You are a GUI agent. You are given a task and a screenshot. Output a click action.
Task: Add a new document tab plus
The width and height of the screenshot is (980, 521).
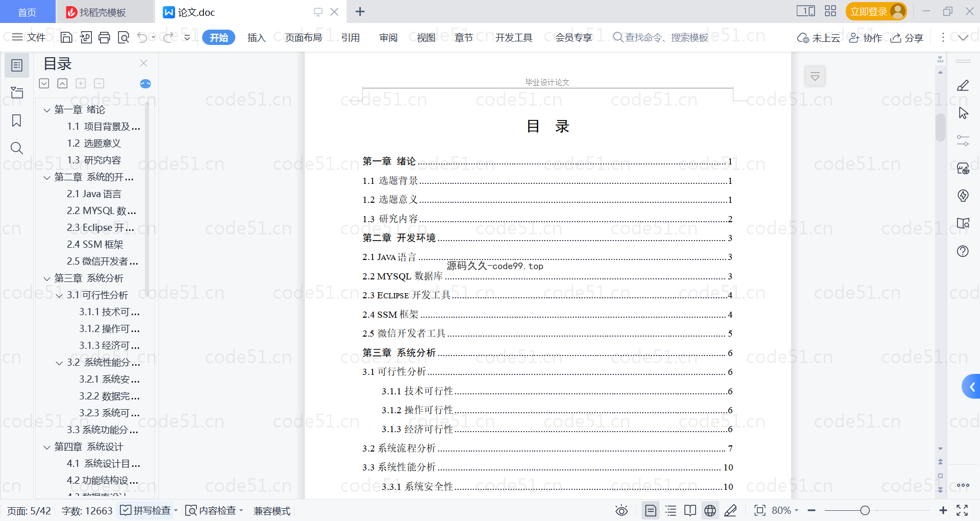[x=360, y=11]
